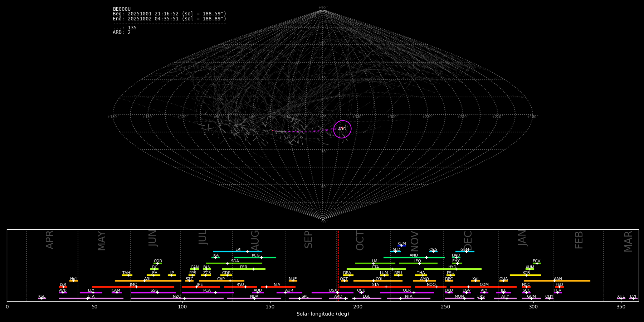644x322 pixels.
Task: Click the JMC shower label
Action: (133, 285)
